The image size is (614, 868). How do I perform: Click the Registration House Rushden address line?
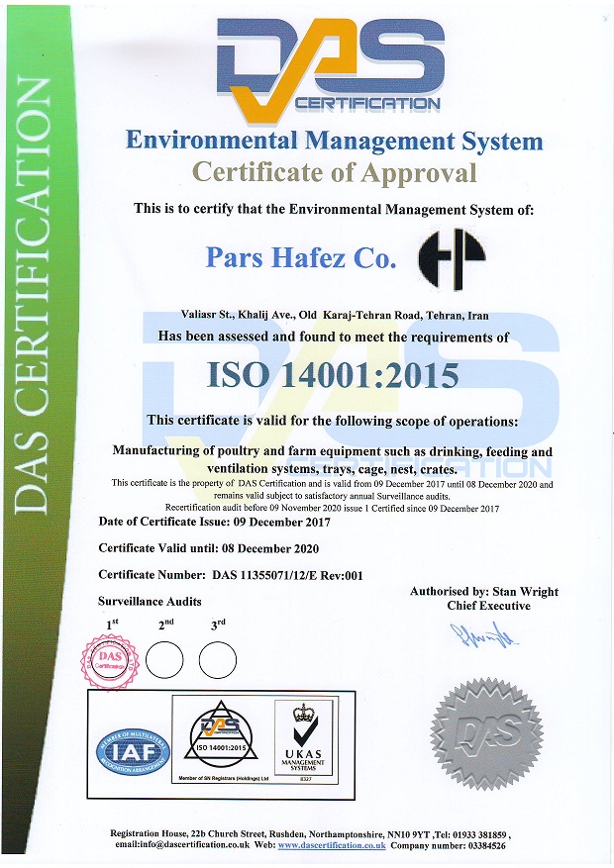click(310, 833)
